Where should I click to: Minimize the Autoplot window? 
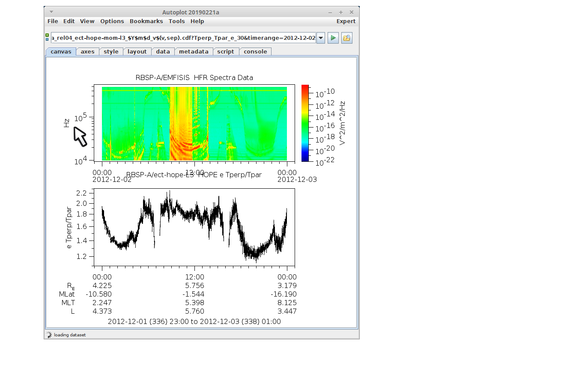(x=330, y=12)
